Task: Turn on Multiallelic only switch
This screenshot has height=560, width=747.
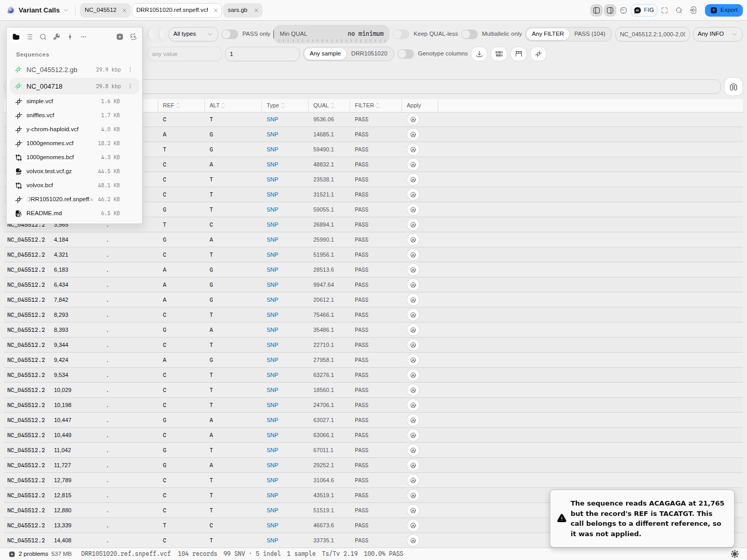Action: [x=469, y=34]
